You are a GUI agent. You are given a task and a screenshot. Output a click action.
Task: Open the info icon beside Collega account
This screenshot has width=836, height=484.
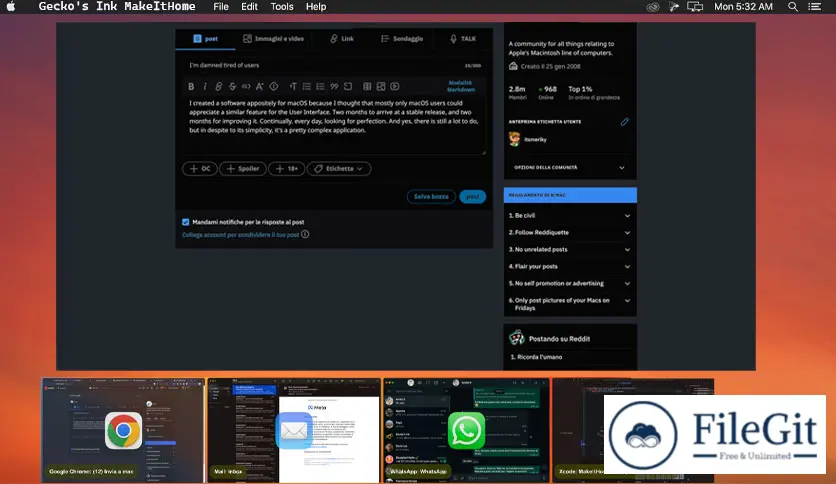305,234
